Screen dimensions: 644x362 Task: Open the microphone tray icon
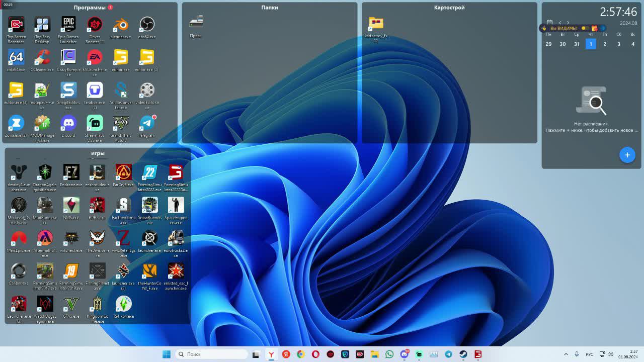[577, 354]
